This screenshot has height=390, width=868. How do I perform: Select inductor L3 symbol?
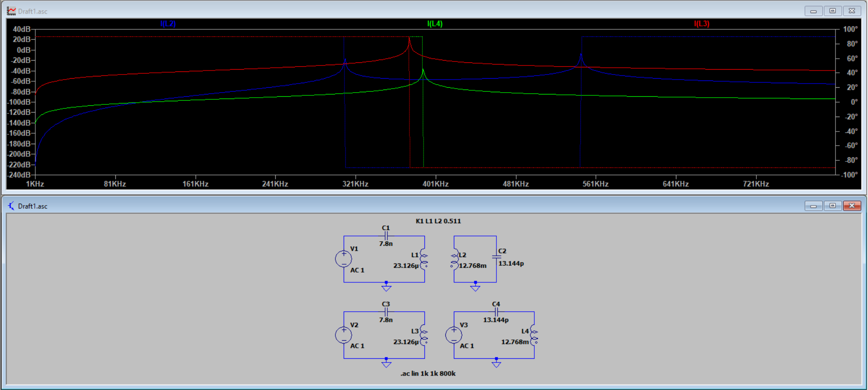pos(424,335)
